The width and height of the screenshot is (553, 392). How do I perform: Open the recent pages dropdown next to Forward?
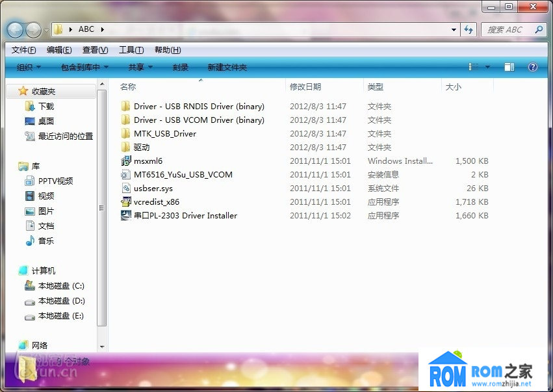click(x=46, y=31)
